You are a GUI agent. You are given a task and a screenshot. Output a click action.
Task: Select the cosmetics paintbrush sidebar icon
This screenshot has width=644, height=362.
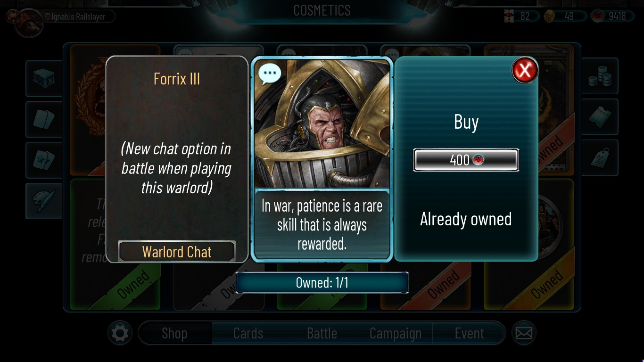coord(44,201)
